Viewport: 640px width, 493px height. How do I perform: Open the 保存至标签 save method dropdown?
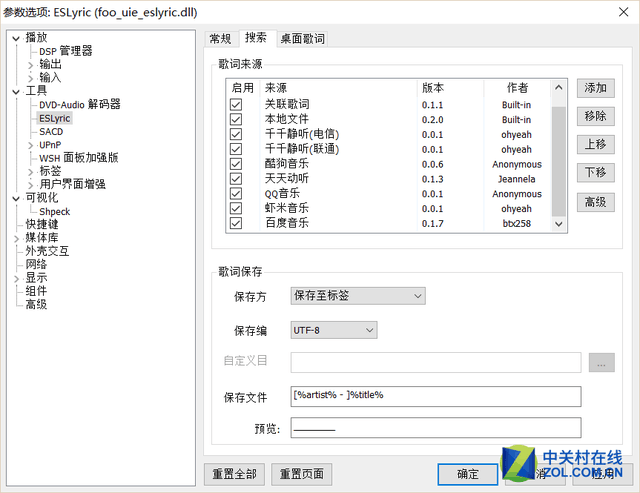(x=357, y=295)
